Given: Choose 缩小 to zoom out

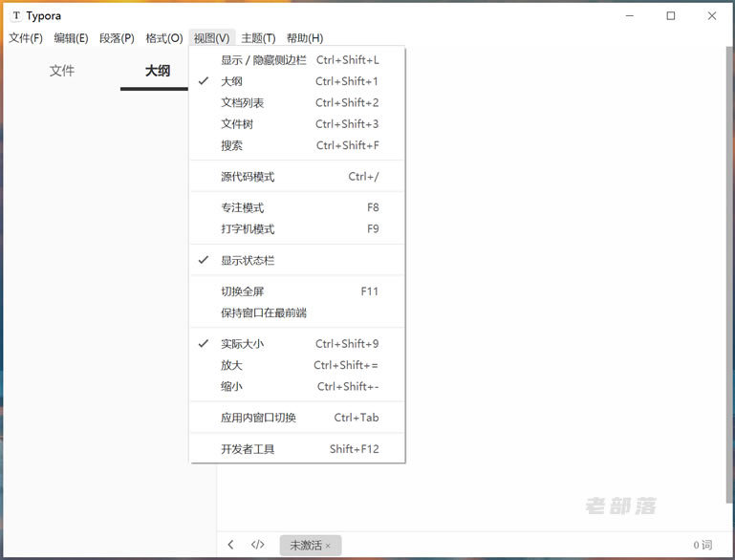Looking at the screenshot, I should (x=297, y=387).
